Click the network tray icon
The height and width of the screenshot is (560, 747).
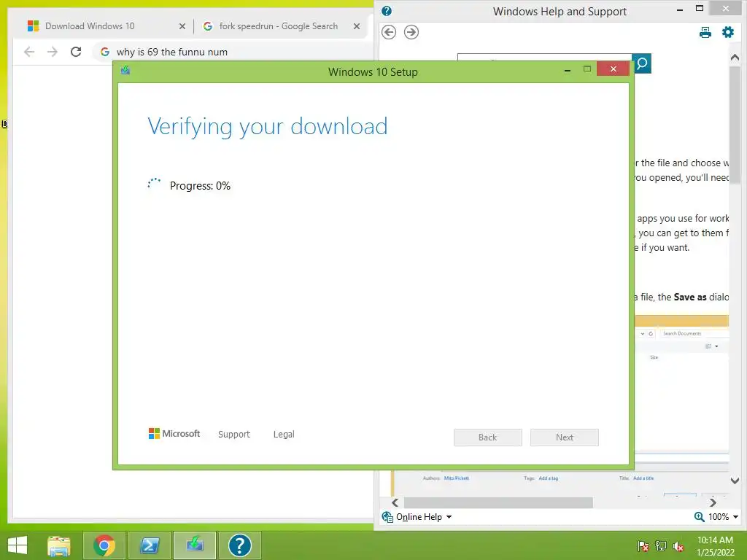click(661, 545)
